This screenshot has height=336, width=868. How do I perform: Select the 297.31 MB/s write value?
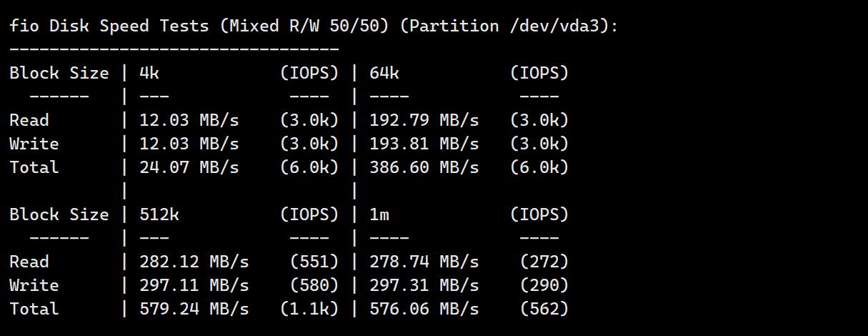tap(424, 285)
